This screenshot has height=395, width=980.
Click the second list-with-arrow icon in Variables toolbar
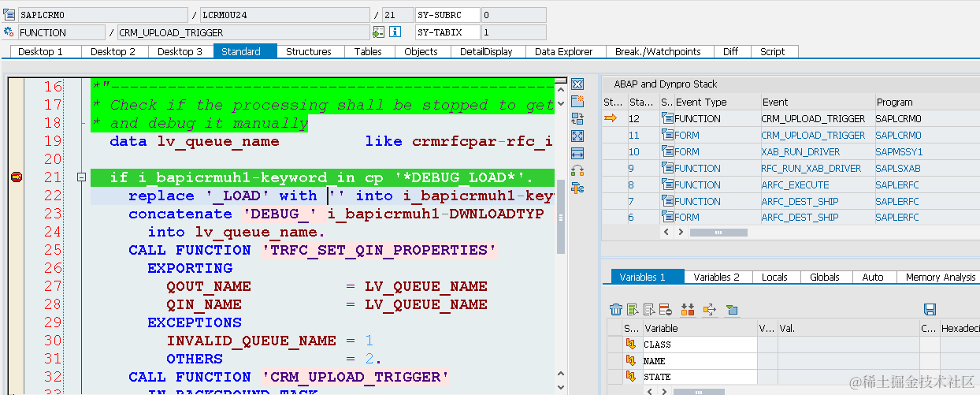tap(649, 310)
